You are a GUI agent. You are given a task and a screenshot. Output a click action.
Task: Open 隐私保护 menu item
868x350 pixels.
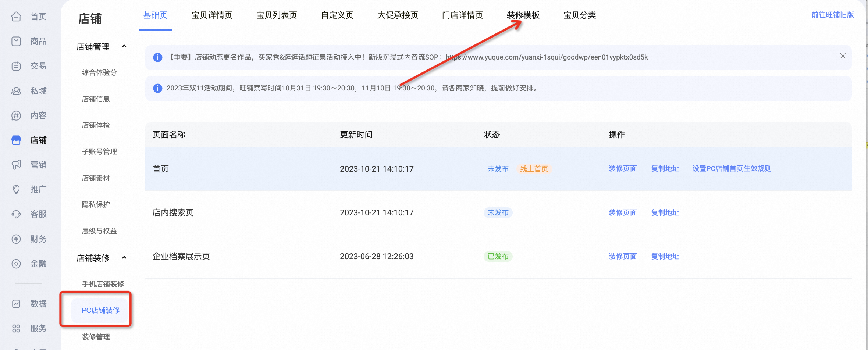96,204
